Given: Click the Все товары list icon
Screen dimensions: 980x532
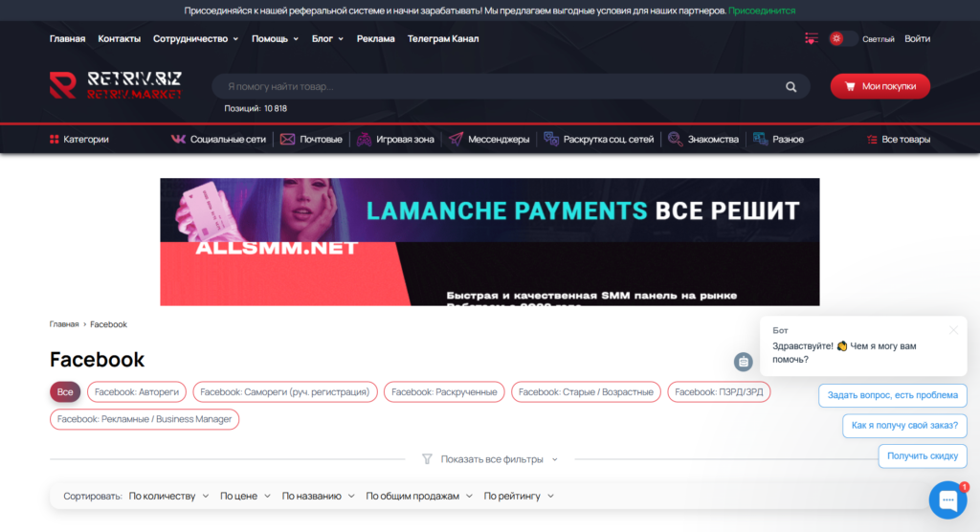Looking at the screenshot, I should (872, 140).
